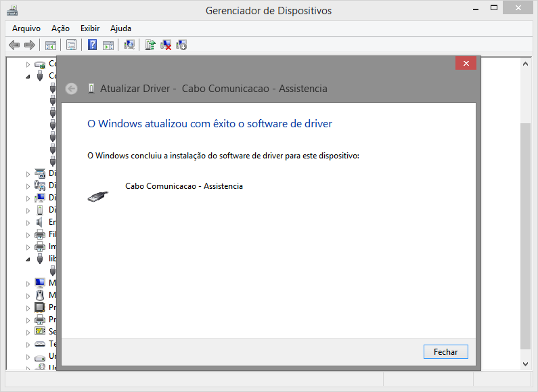Click the disable device down-arrow toolbar icon
The image size is (538, 392).
(x=181, y=45)
